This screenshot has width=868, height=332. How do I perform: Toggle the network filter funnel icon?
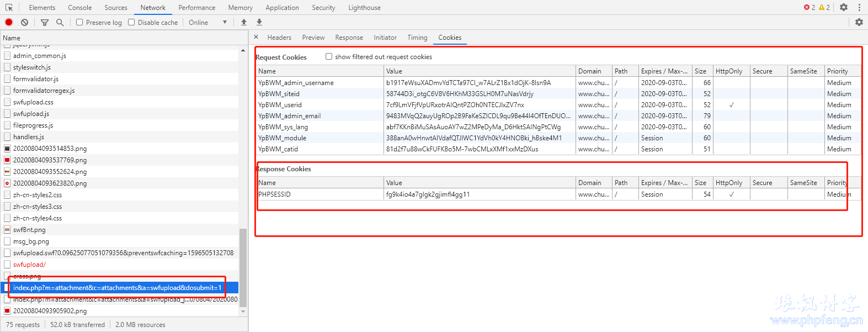[45, 23]
